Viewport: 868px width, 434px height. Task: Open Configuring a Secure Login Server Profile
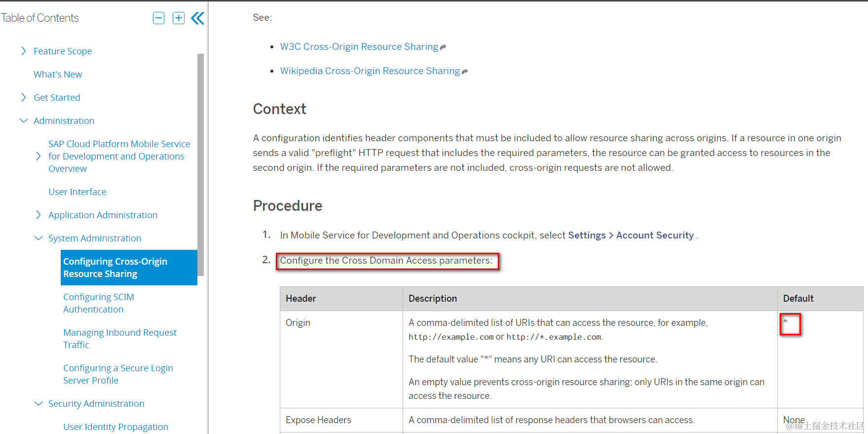[118, 374]
